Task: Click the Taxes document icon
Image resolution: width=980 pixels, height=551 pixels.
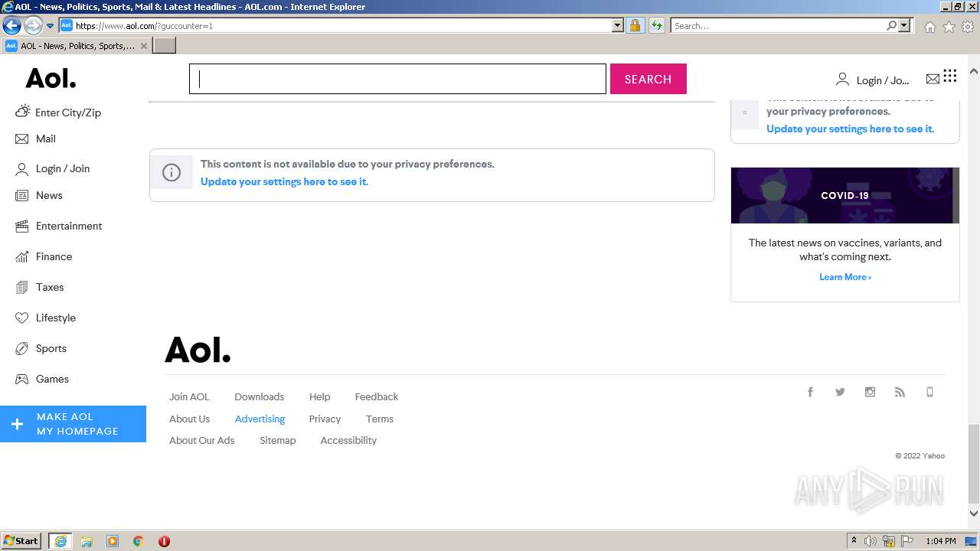Action: 21,288
